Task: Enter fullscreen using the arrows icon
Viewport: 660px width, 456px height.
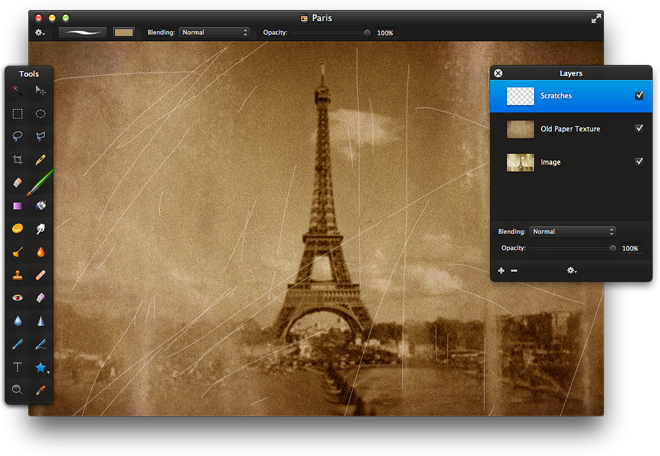Action: (596, 19)
